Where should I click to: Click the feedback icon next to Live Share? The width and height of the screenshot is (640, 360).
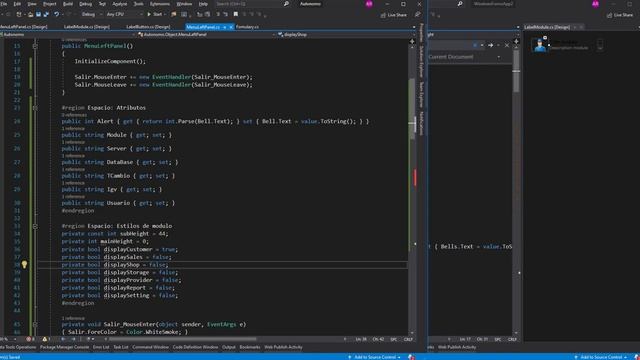click(418, 15)
